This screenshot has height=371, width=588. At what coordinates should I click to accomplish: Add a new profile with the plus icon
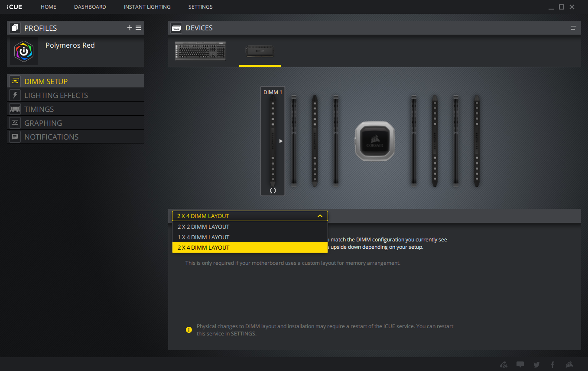tap(130, 28)
